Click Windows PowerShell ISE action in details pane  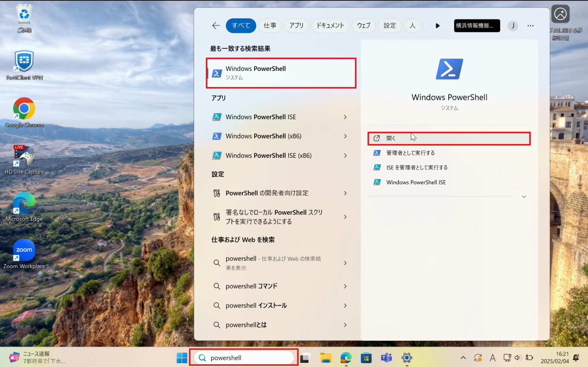[x=449, y=182]
